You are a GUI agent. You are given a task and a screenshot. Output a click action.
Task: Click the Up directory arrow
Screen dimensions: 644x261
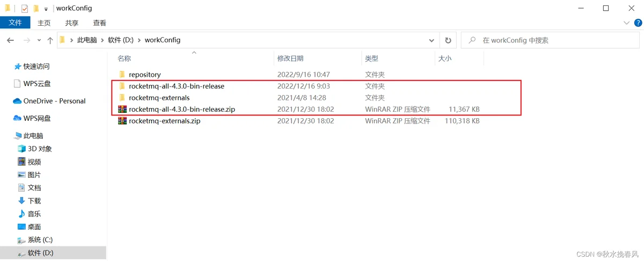click(50, 40)
